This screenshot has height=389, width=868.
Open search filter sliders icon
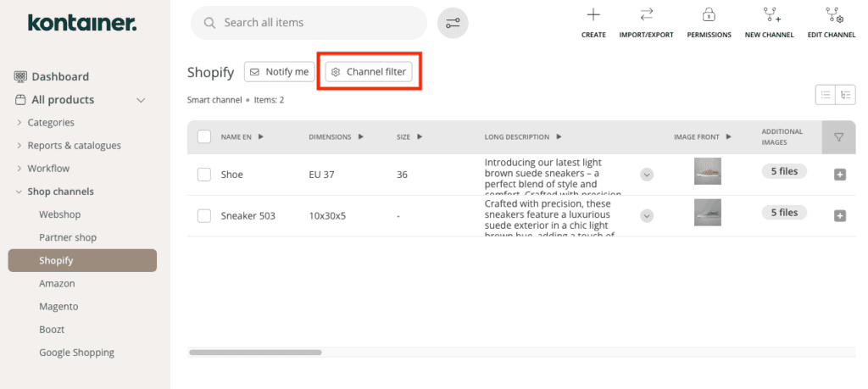[x=453, y=23]
